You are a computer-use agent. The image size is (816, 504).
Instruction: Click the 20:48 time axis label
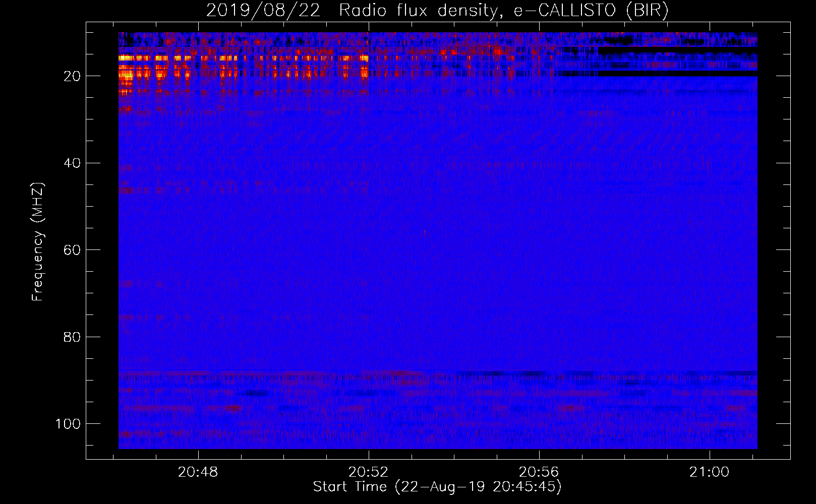(198, 472)
